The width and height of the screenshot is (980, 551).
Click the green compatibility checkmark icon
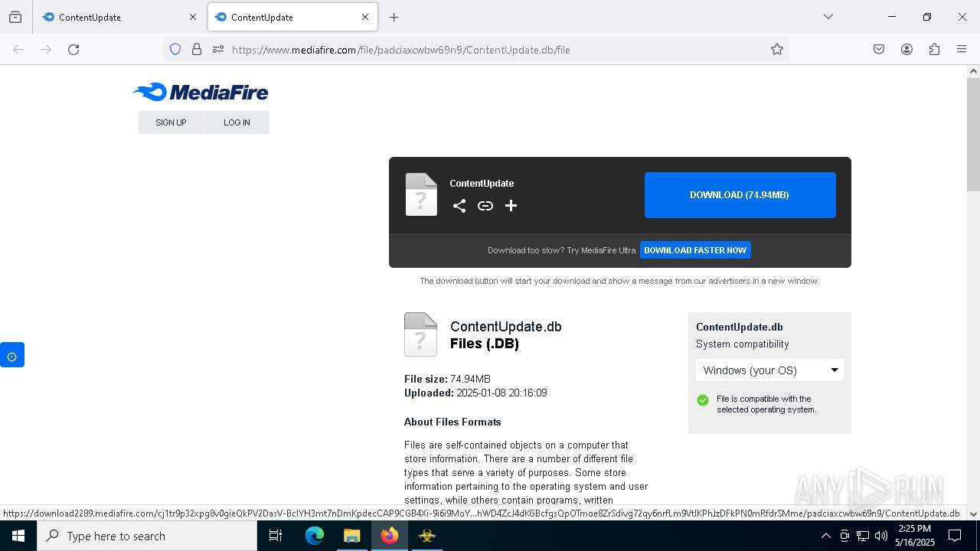point(703,400)
